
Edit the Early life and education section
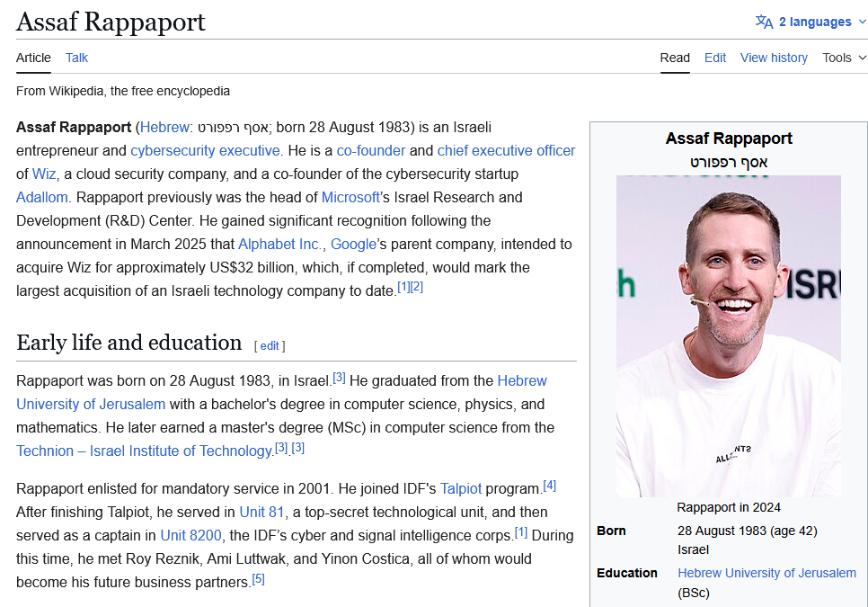point(270,346)
